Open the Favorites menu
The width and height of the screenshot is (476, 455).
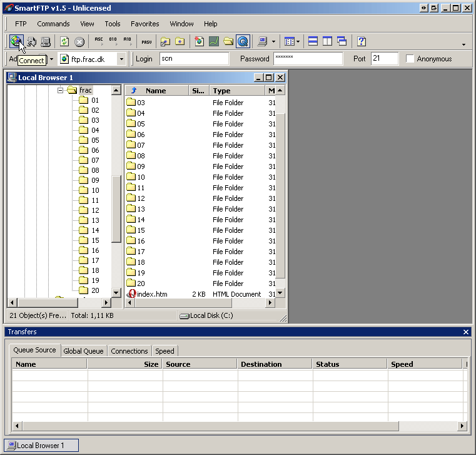(x=145, y=24)
